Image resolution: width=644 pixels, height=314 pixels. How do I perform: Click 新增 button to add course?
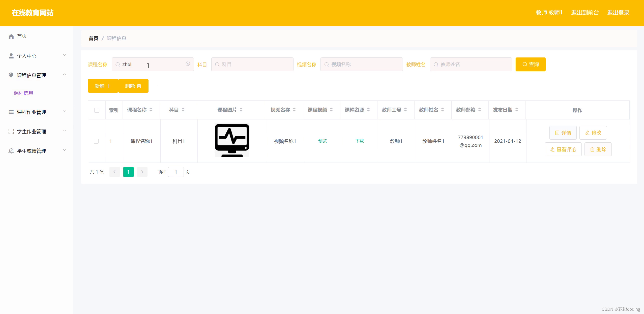pos(103,86)
